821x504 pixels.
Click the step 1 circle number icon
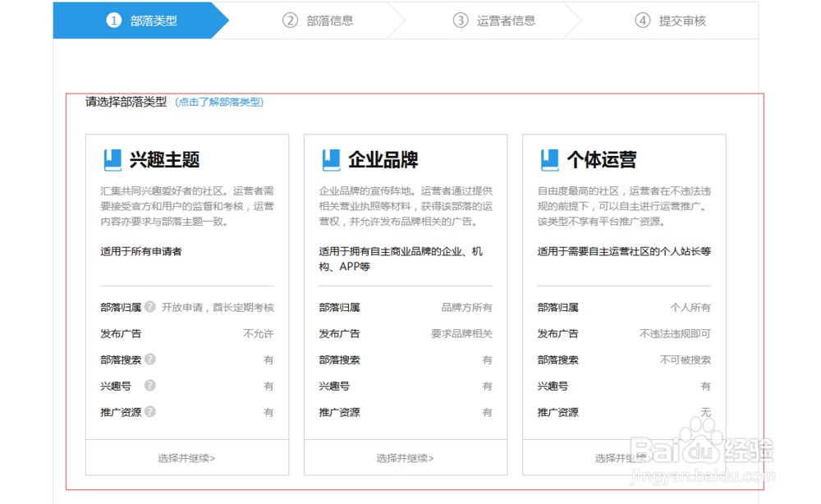tap(113, 21)
